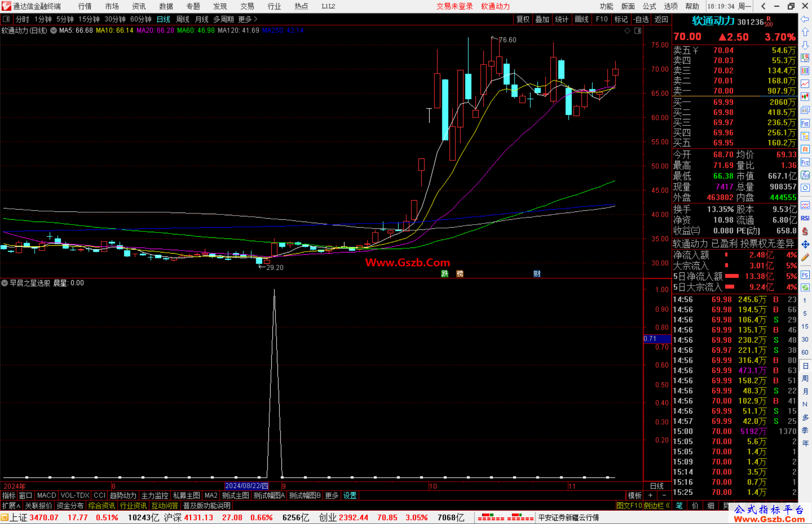Viewport: 812px width, 524px height.
Task: Toggle the chart split icon near MA legend
Action: point(638,31)
